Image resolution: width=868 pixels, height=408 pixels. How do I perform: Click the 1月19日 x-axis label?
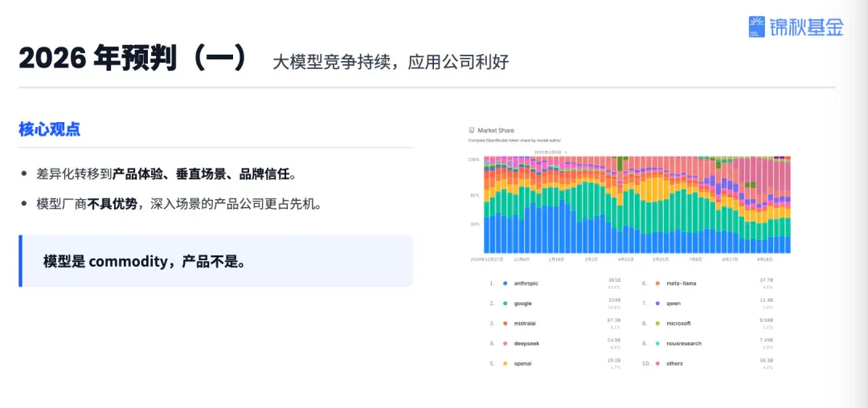click(556, 259)
